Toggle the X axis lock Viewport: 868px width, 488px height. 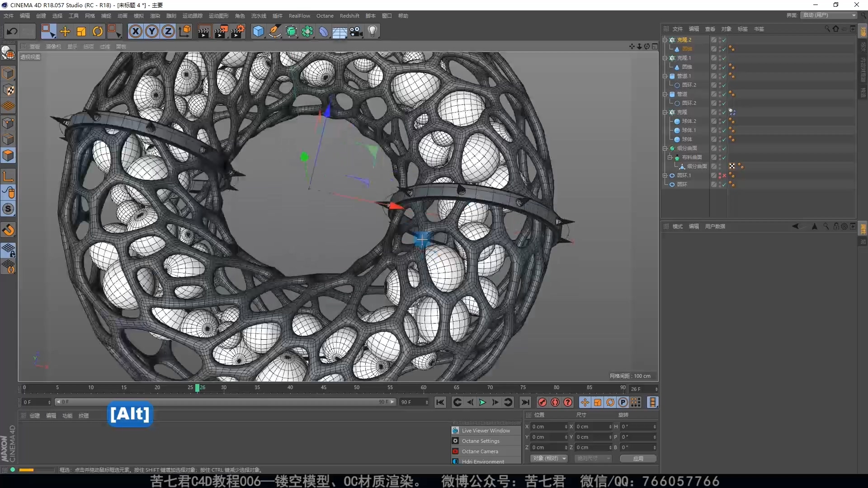click(136, 31)
